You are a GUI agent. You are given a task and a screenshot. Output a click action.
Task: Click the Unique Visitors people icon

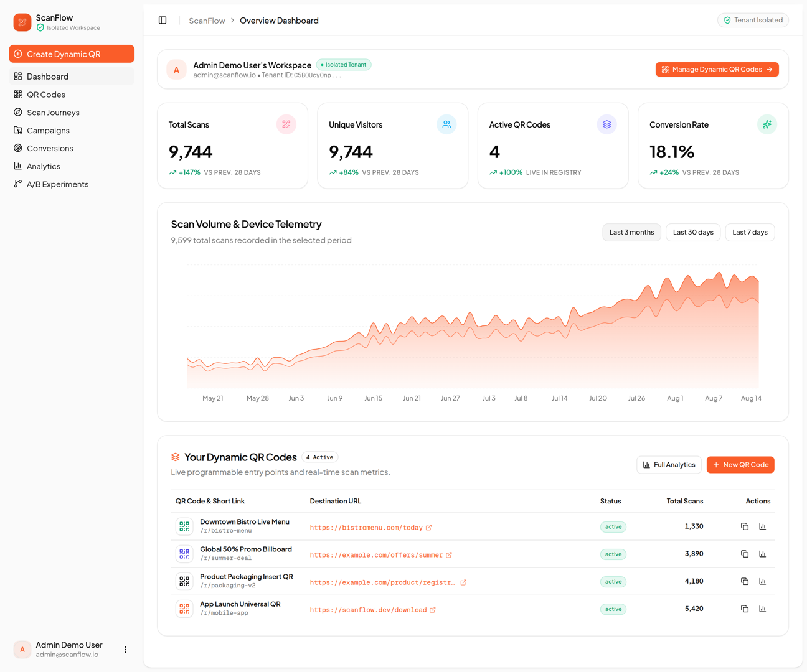click(446, 124)
